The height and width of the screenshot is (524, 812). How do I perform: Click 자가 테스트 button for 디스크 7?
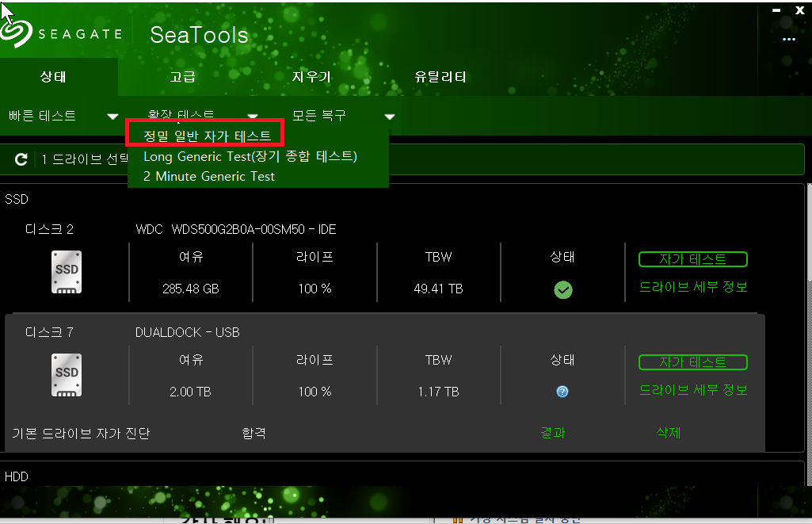coord(693,362)
